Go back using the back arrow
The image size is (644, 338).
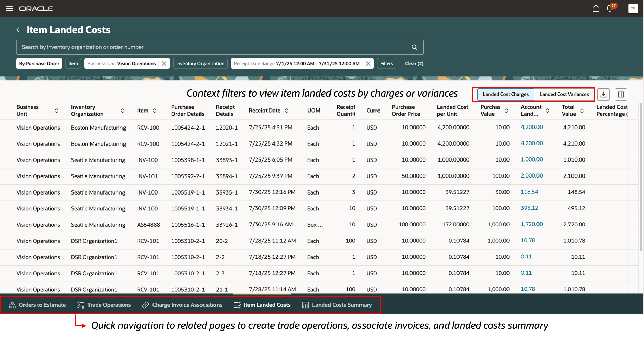click(x=18, y=30)
